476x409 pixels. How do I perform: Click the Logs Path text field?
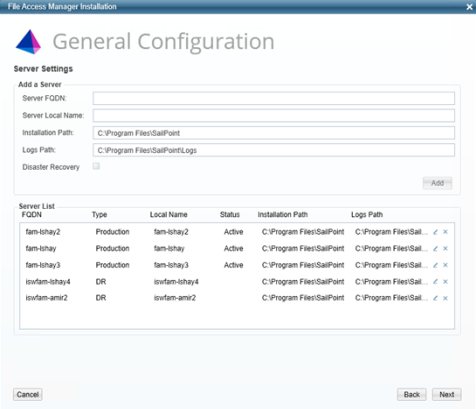pyautogui.click(x=274, y=150)
